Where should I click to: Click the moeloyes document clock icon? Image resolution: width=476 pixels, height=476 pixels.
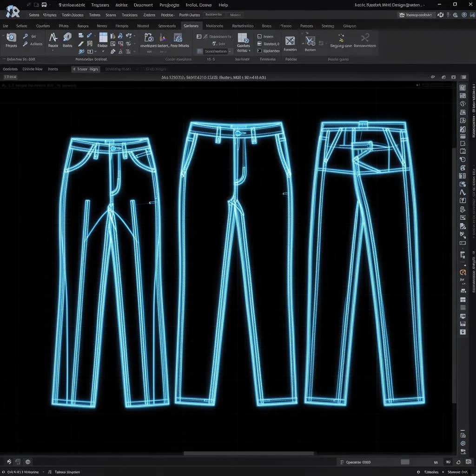[x=149, y=37]
